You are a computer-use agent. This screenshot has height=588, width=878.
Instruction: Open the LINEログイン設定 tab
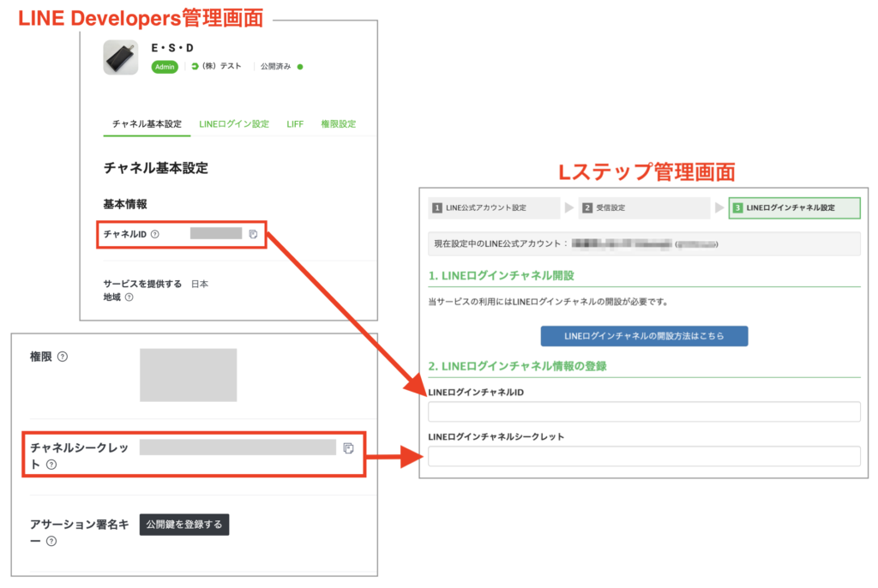pyautogui.click(x=234, y=124)
